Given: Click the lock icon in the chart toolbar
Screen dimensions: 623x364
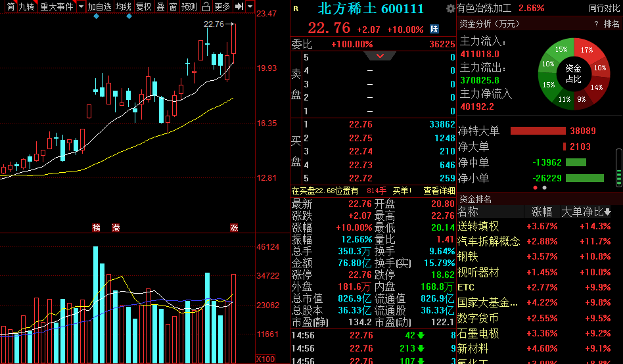Looking at the screenshot, I should (x=206, y=7).
